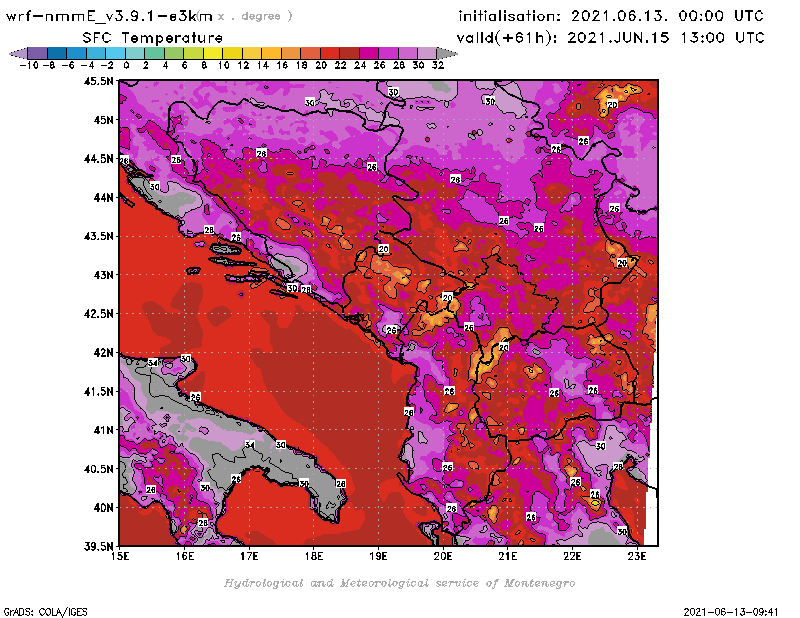The image size is (800, 618).
Task: Click the left arrow end of the color scale
Action: (x=16, y=53)
